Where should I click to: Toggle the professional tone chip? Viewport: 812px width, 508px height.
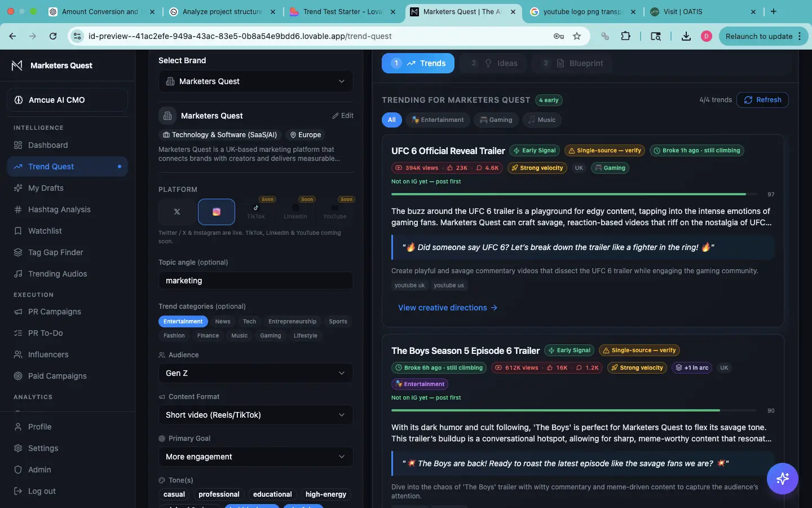(x=219, y=494)
